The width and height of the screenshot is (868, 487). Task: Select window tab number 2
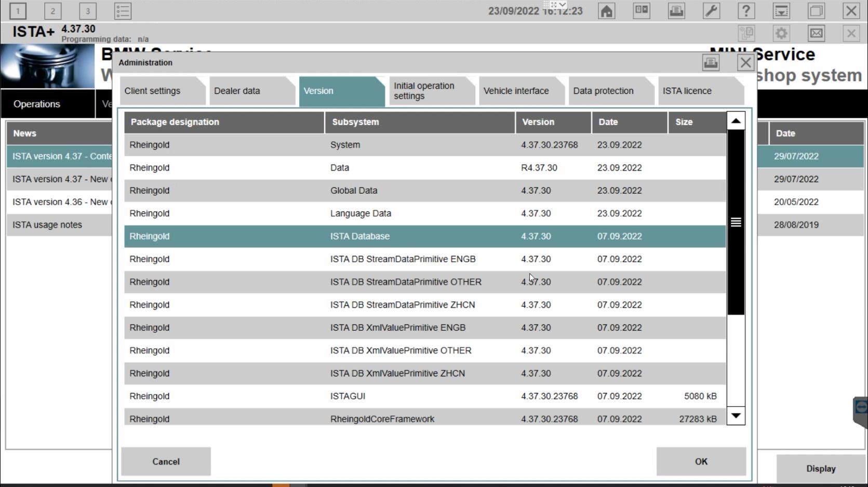click(52, 11)
